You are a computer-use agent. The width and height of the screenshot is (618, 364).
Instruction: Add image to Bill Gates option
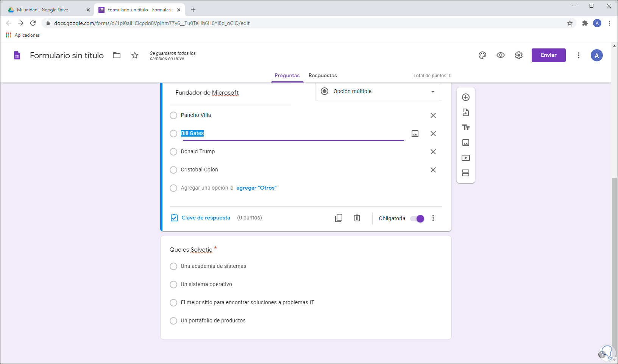coord(415,134)
